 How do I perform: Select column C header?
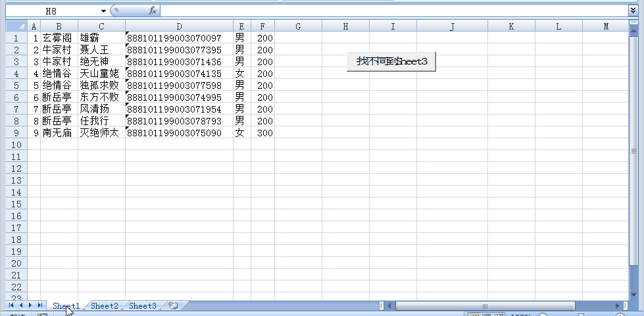(x=101, y=26)
